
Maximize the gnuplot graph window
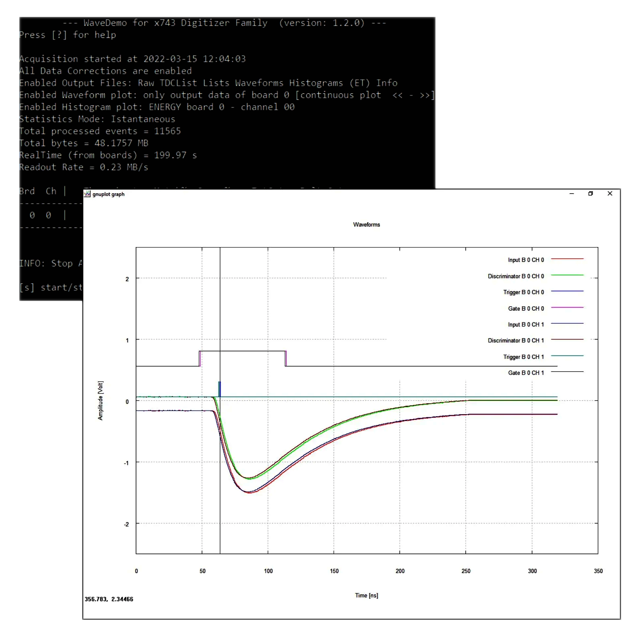[x=590, y=194]
